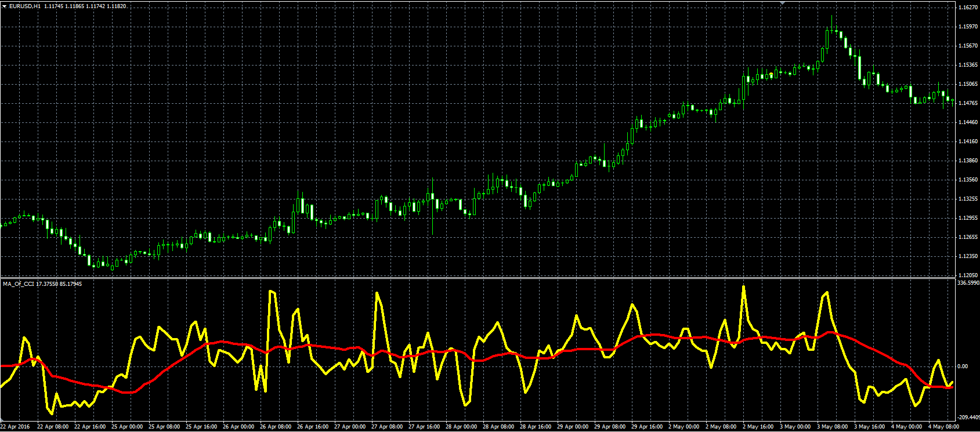
Task: Click the triangle arrow beside EURUSD,H1 title
Action: [4, 6]
